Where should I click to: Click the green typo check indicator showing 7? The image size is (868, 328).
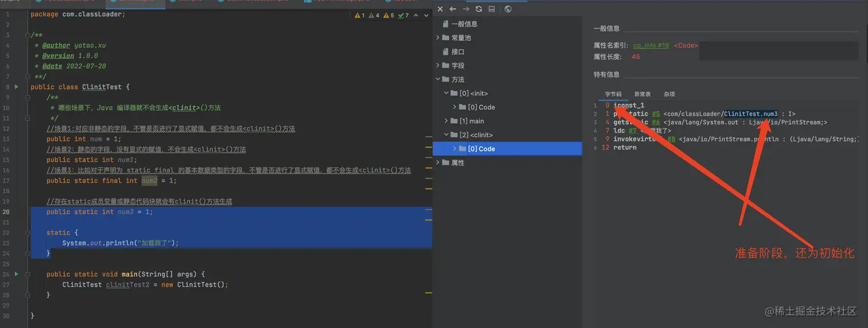(x=404, y=16)
